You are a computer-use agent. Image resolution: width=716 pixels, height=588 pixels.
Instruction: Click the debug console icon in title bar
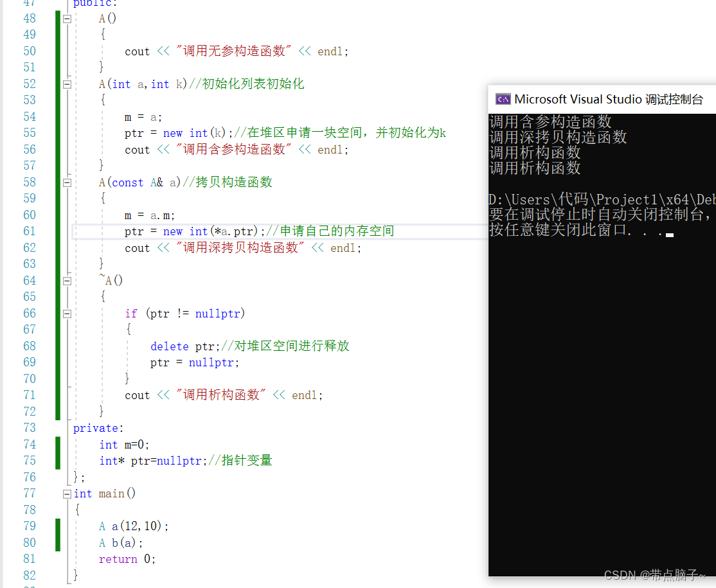pyautogui.click(x=503, y=99)
